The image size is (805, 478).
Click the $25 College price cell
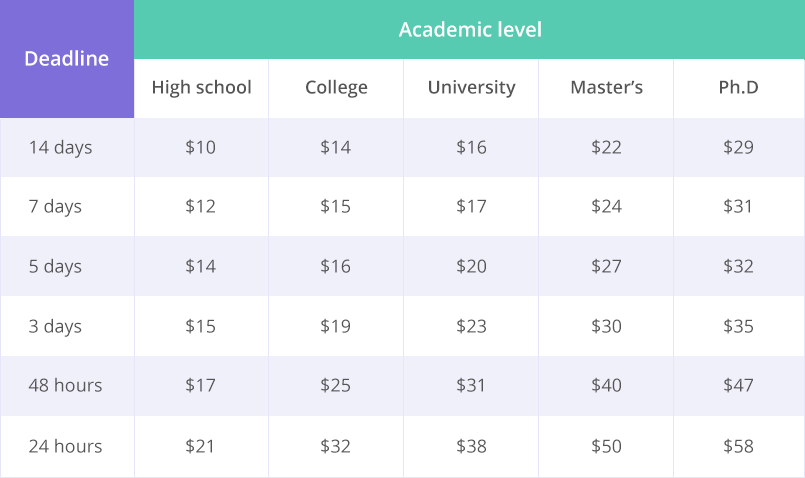(335, 386)
